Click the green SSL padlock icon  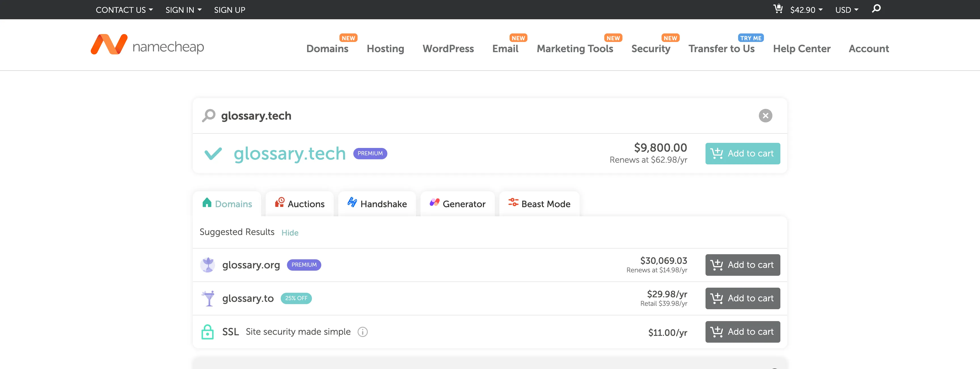207,332
